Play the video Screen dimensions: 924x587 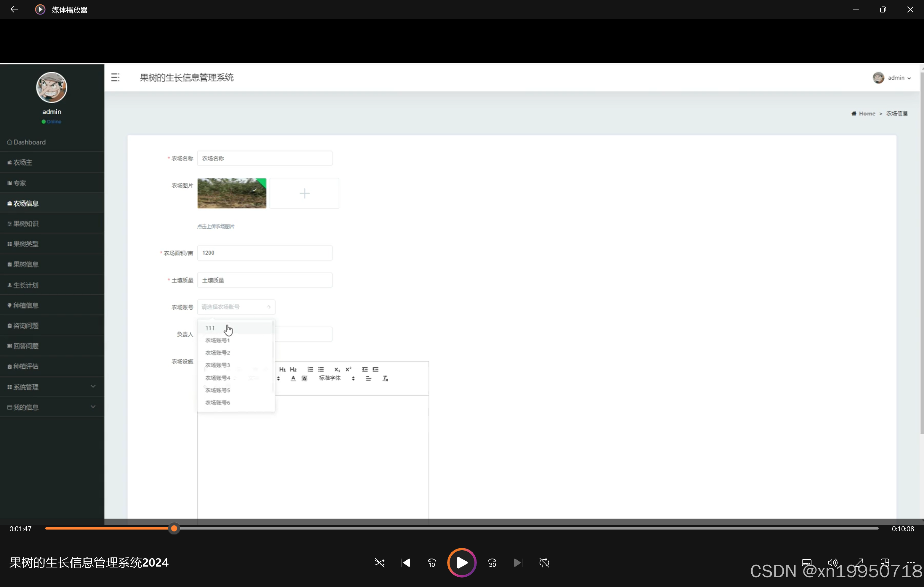[x=462, y=563]
